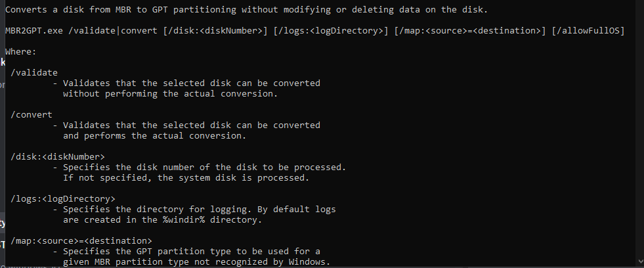Click the /map:<source>=<destination> option heading
The image size is (644, 268).
point(81,240)
